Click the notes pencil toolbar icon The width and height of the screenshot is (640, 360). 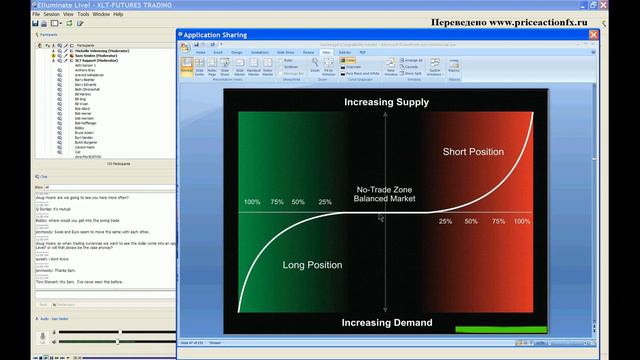pos(80,23)
